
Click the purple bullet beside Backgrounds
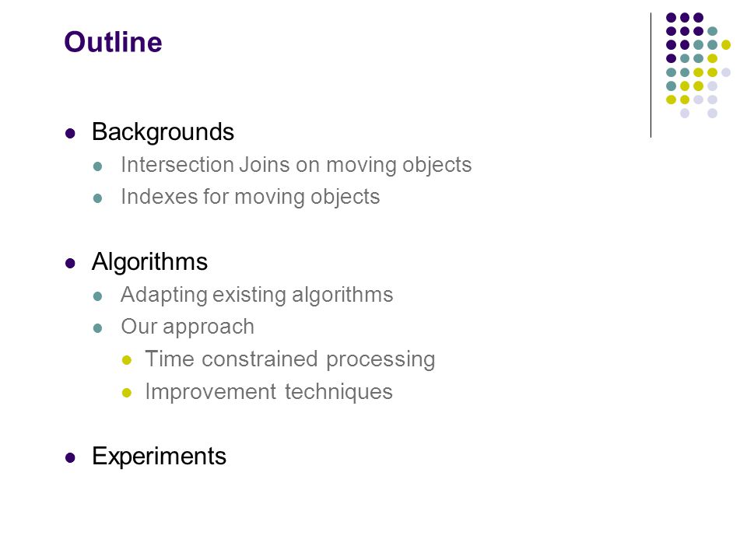point(70,133)
